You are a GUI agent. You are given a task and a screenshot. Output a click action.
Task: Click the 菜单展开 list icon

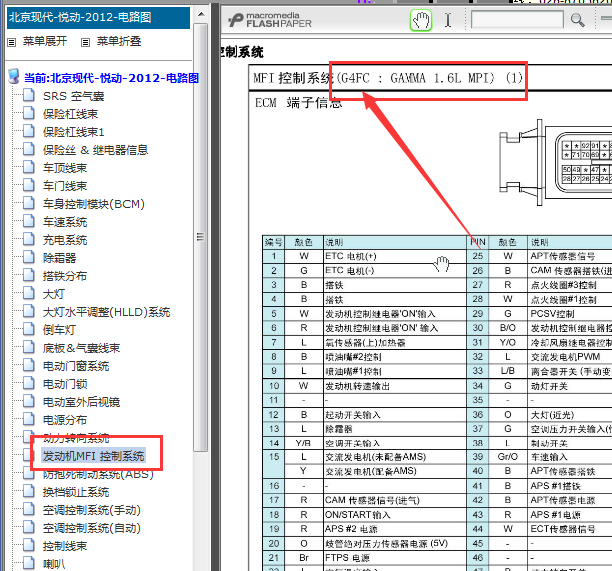pos(12,42)
